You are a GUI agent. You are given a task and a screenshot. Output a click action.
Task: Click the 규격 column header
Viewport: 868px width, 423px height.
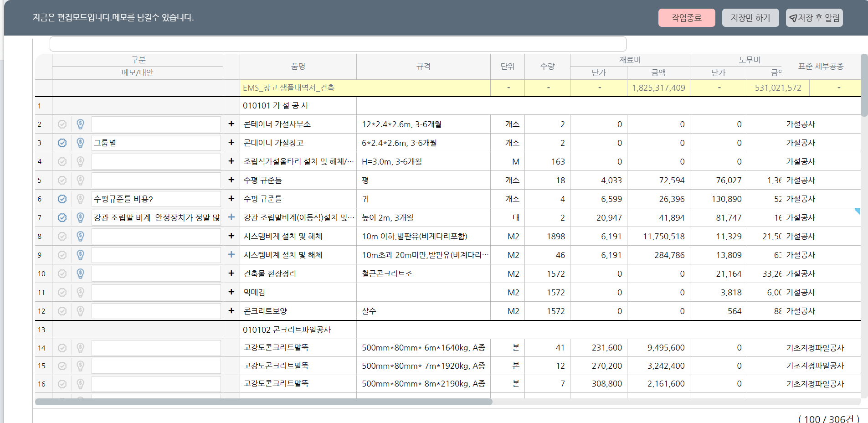(x=423, y=67)
